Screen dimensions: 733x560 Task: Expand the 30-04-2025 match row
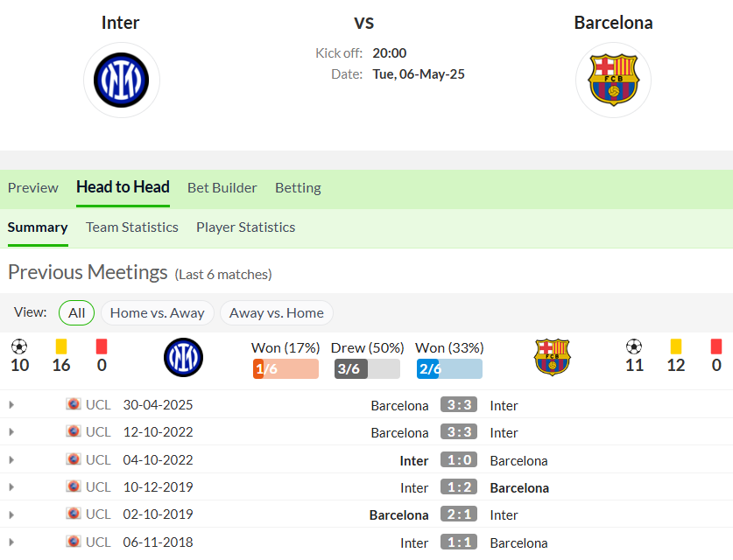[11, 404]
